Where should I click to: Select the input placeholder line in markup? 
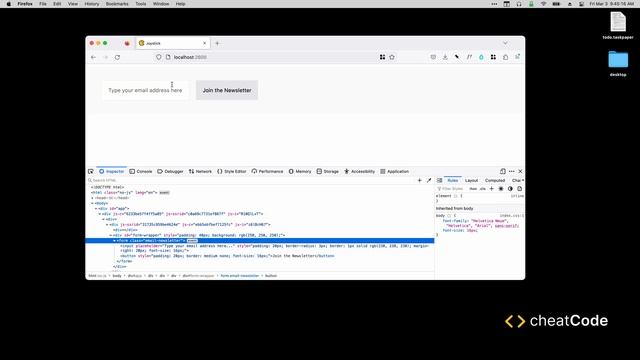pos(274,248)
